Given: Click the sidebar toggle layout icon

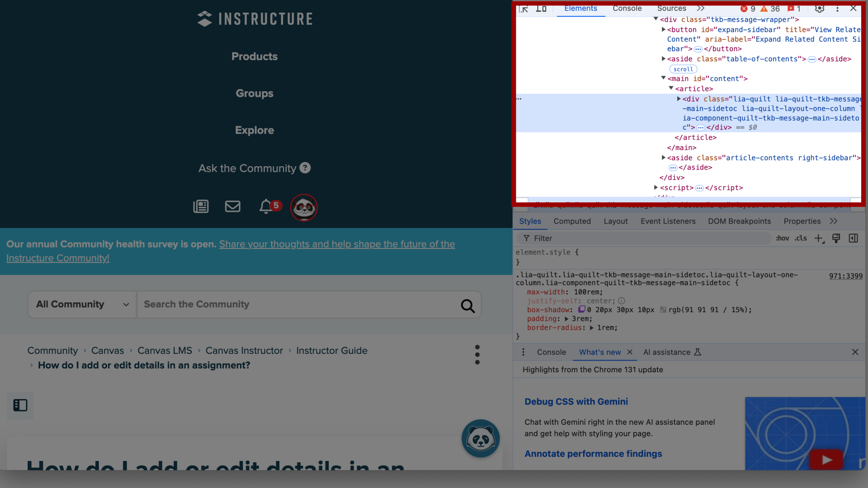Looking at the screenshot, I should [x=20, y=405].
